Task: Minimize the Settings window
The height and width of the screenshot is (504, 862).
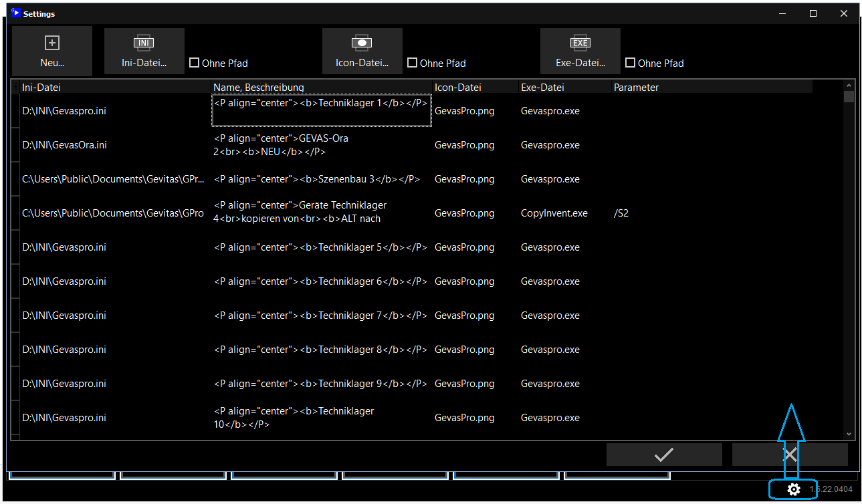Action: point(782,13)
